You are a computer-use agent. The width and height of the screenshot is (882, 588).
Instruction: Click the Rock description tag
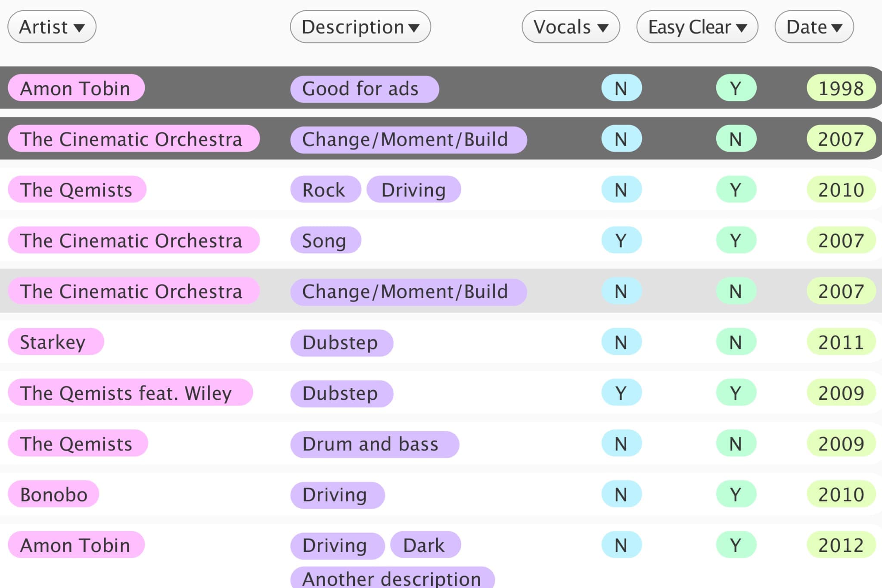click(x=325, y=190)
